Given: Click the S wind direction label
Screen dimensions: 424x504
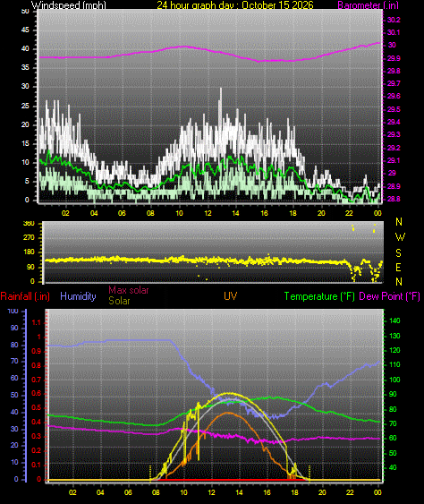Looking at the screenshot, I should (x=399, y=253).
